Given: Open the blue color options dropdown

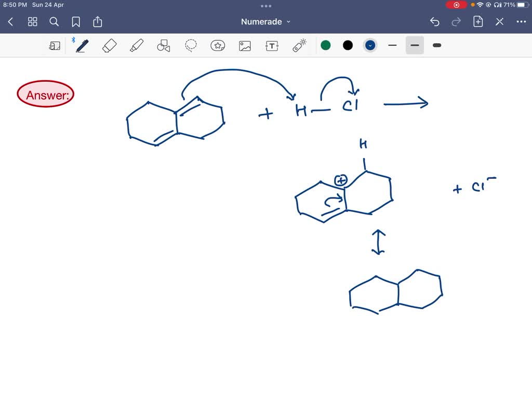Looking at the screenshot, I should tap(370, 45).
